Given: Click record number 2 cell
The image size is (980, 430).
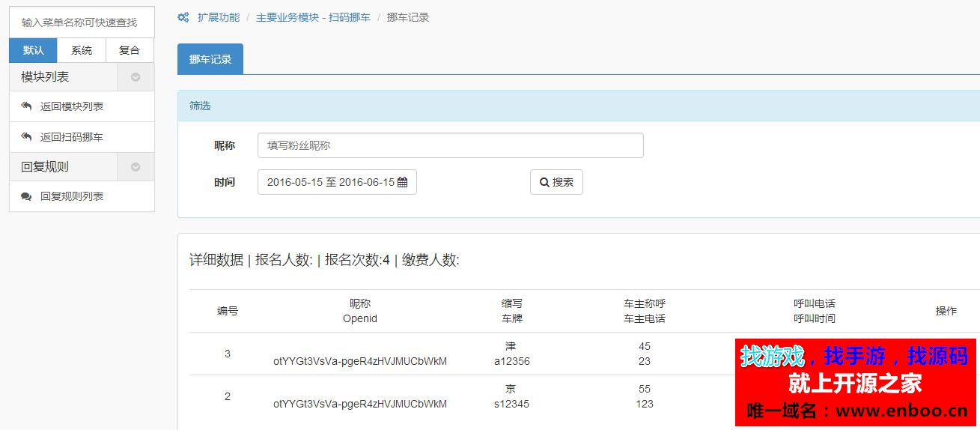Looking at the screenshot, I should [x=228, y=396].
